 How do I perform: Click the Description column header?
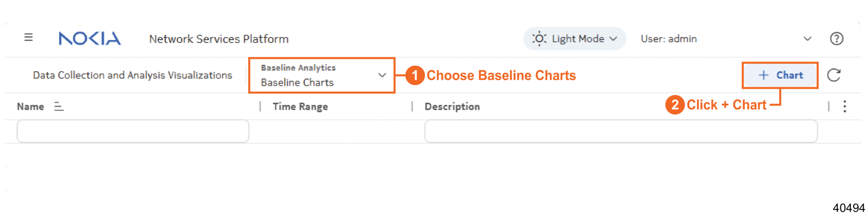click(452, 107)
